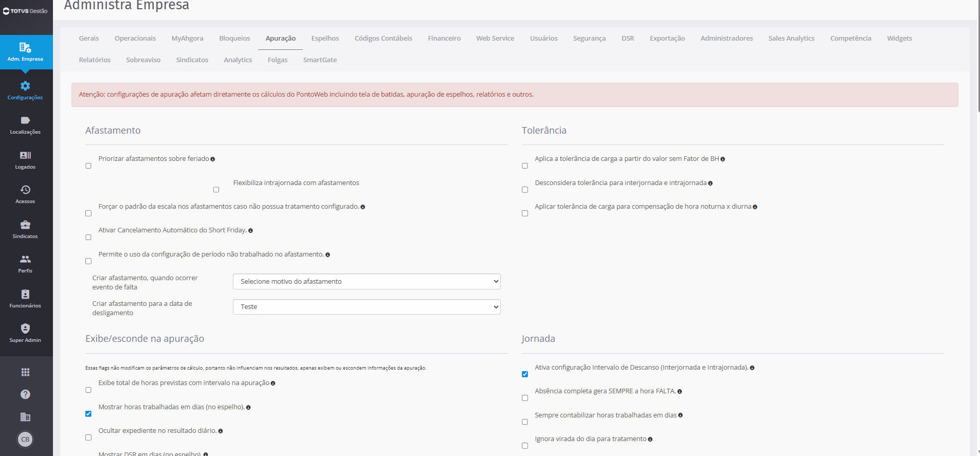Image resolution: width=980 pixels, height=456 pixels.
Task: Open the Teste desligamento dropdown
Action: point(367,307)
